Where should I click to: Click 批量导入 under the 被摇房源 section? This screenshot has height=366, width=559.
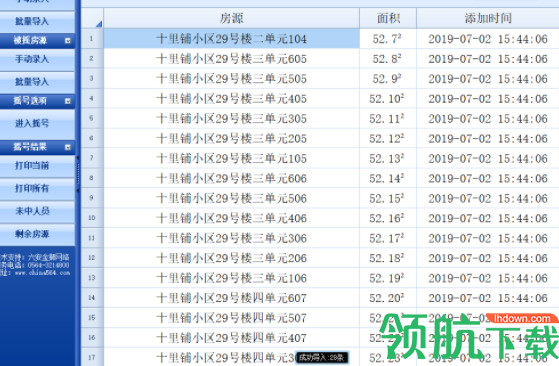click(37, 82)
